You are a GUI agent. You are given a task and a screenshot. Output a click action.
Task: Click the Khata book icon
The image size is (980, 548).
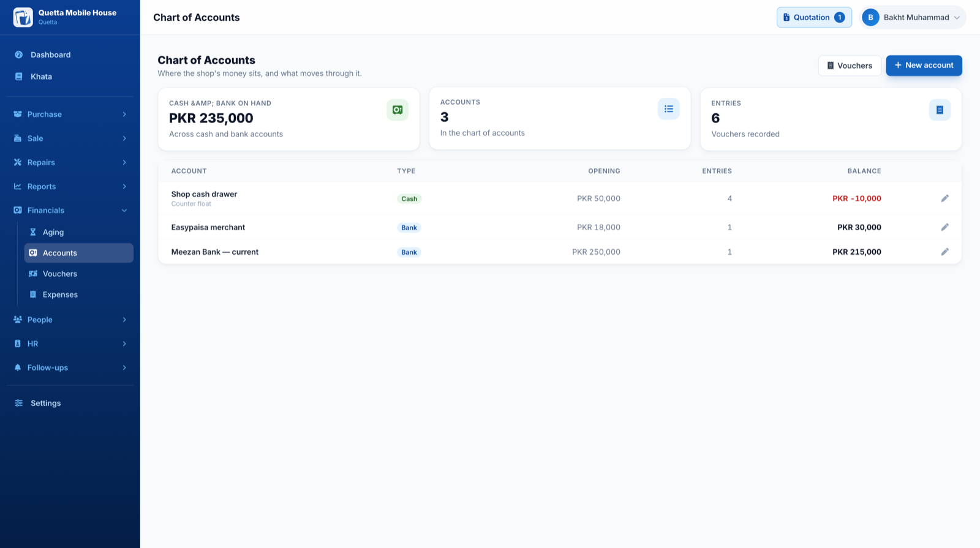click(x=18, y=77)
